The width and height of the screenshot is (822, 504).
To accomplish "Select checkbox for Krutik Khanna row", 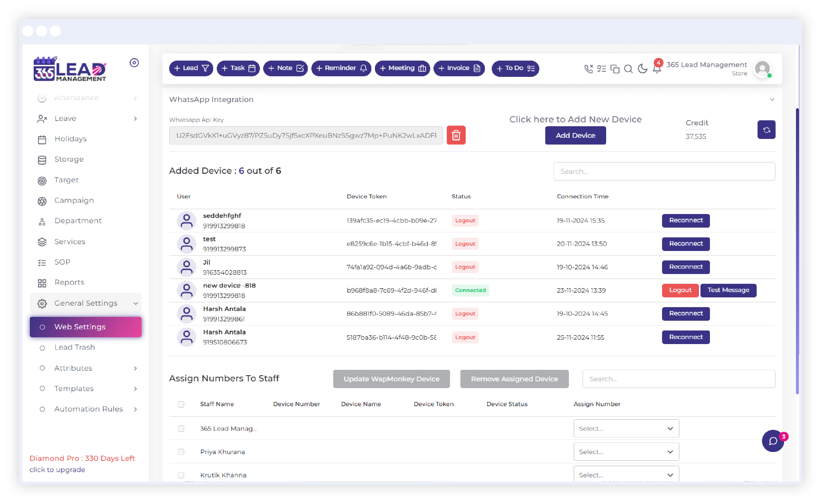I will click(x=182, y=475).
